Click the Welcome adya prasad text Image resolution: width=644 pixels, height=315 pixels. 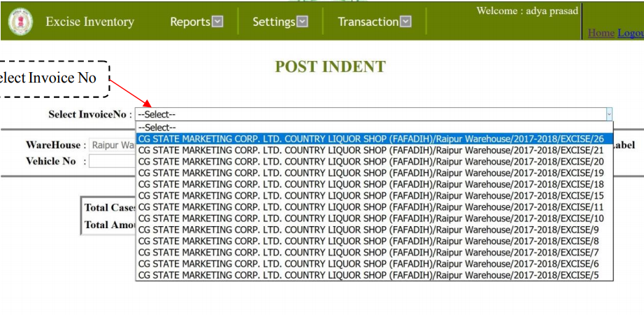pos(527,11)
